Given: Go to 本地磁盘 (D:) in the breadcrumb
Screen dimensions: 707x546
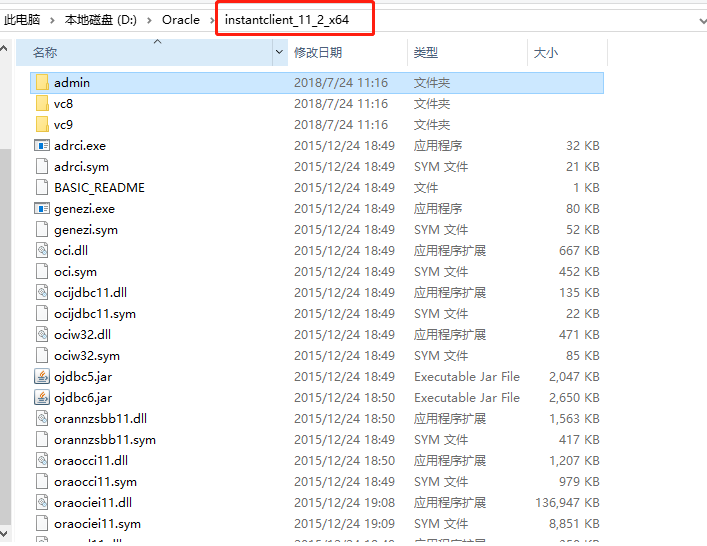Looking at the screenshot, I should click(x=101, y=20).
